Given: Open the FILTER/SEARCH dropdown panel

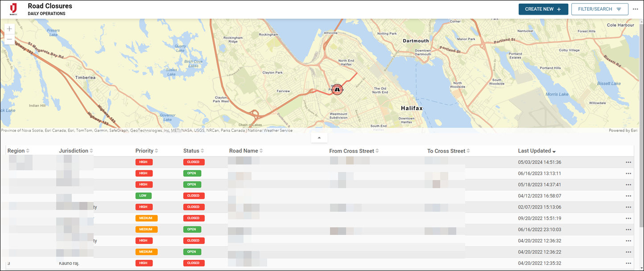Looking at the screenshot, I should [x=600, y=9].
